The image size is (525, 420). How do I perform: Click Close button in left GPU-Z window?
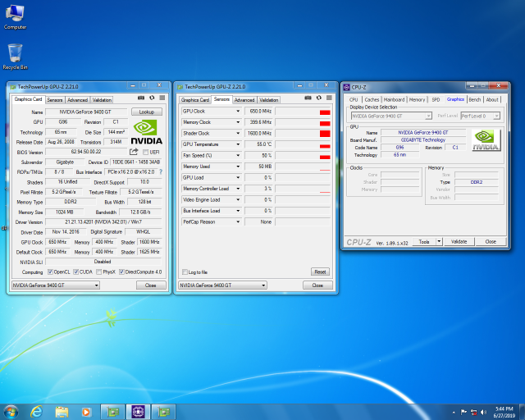click(151, 285)
